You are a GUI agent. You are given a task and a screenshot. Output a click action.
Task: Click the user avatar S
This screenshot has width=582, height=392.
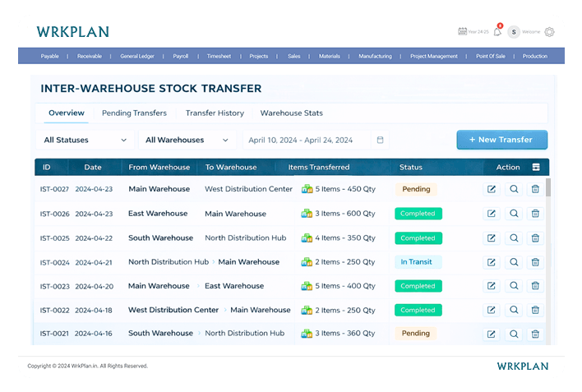click(514, 32)
